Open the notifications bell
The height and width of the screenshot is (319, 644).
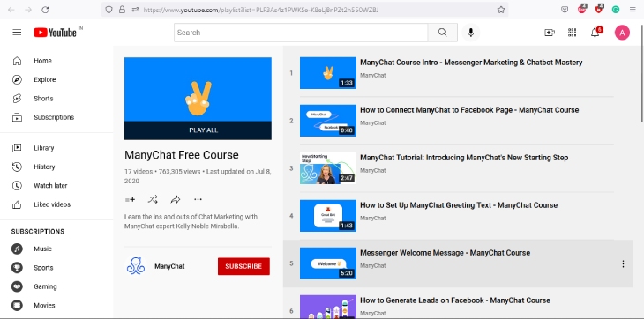pyautogui.click(x=595, y=33)
